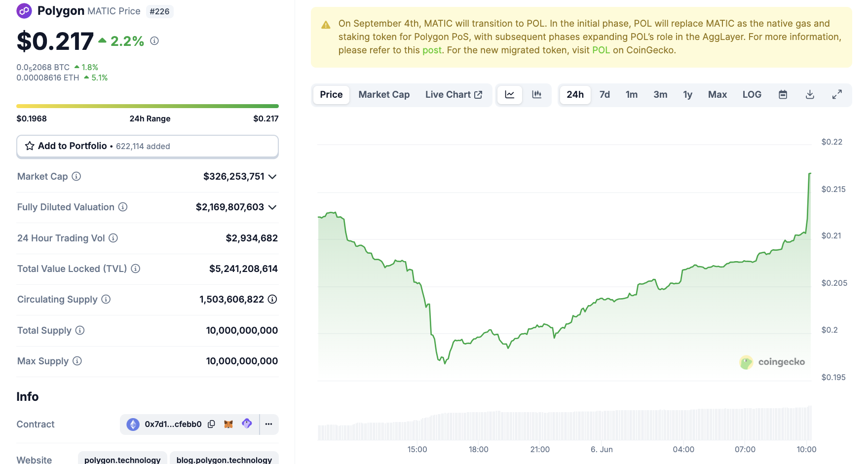Switch to the Market Cap chart tab

pyautogui.click(x=384, y=95)
